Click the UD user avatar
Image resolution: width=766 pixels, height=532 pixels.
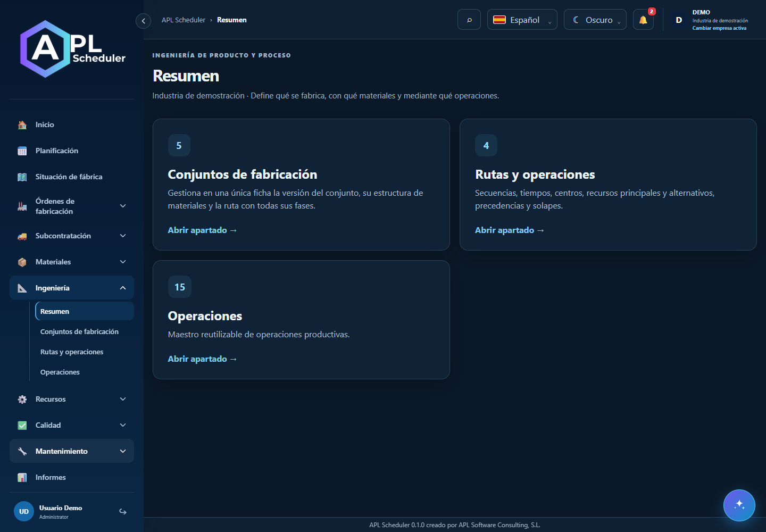(24, 512)
